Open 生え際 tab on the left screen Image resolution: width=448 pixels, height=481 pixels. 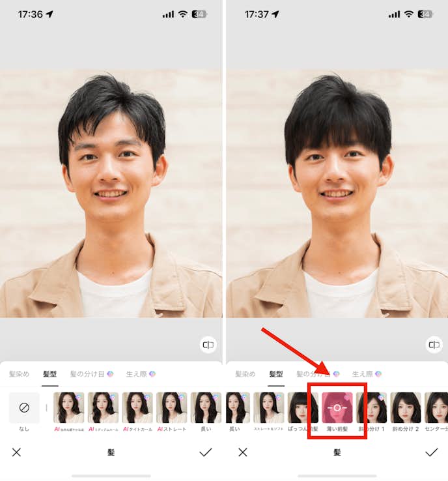click(137, 374)
